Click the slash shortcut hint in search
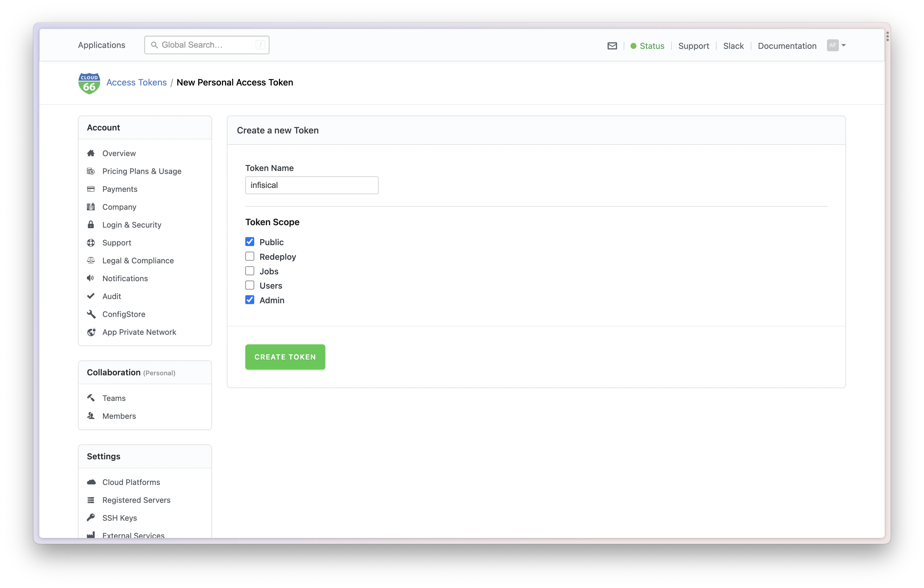924x588 pixels. point(260,45)
